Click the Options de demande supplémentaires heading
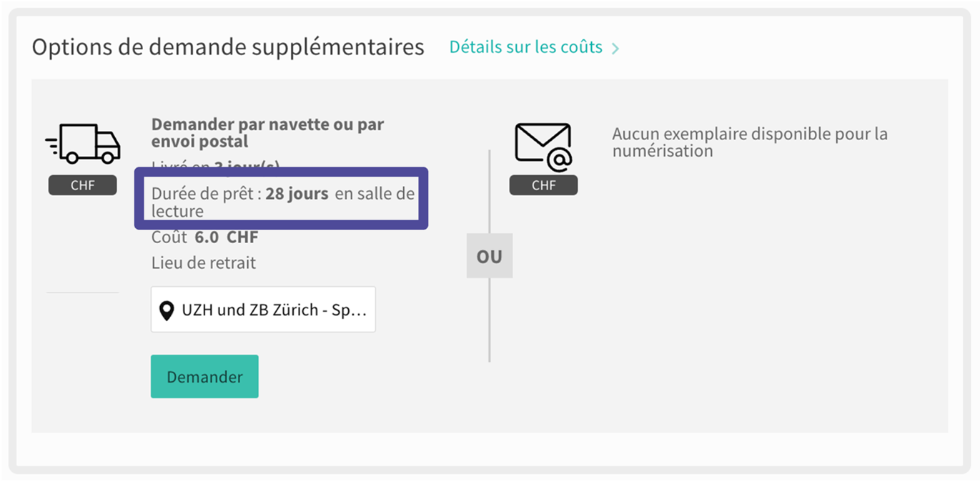The image size is (980, 482). pyautogui.click(x=228, y=47)
